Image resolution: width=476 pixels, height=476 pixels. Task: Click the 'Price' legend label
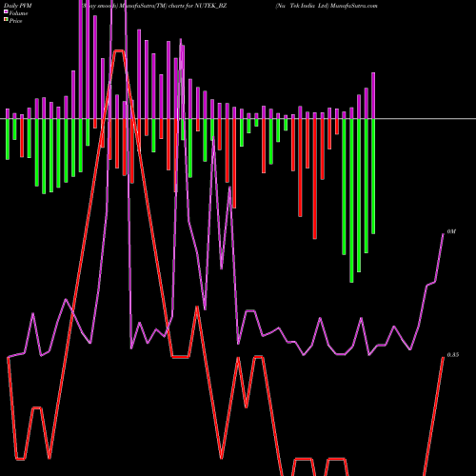click(15, 21)
